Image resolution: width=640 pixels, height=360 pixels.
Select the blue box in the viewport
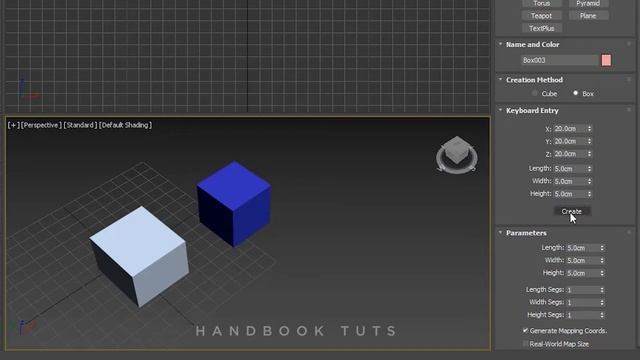click(x=234, y=204)
